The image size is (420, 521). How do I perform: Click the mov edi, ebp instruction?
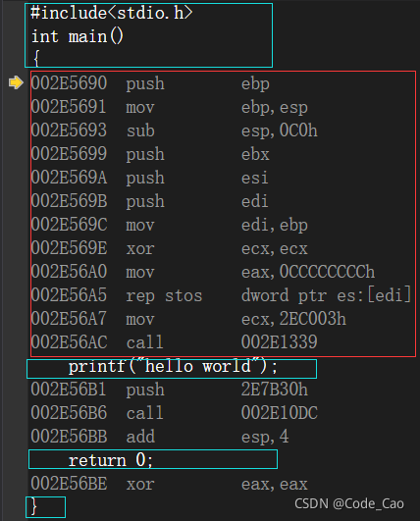pos(170,225)
